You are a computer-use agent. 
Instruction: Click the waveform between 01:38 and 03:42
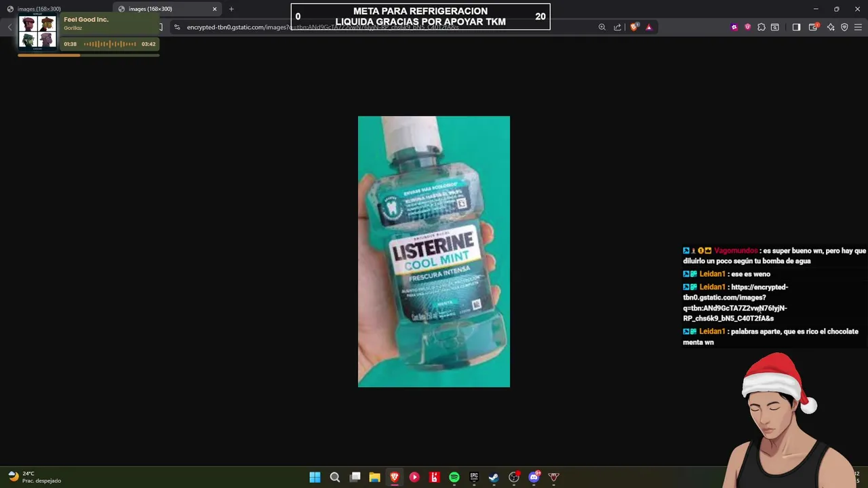(109, 44)
